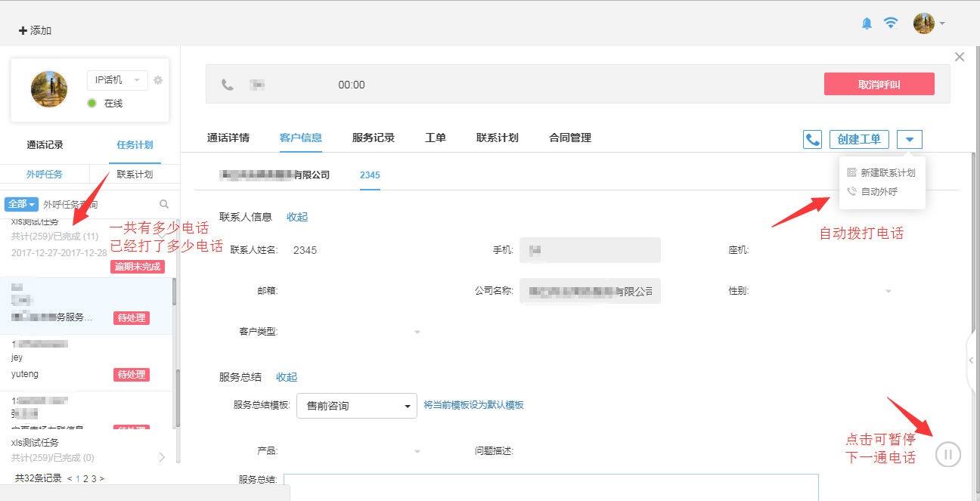Viewport: 980px width, 501px height.
Task: Click the blue phone call icon
Action: tap(812, 139)
